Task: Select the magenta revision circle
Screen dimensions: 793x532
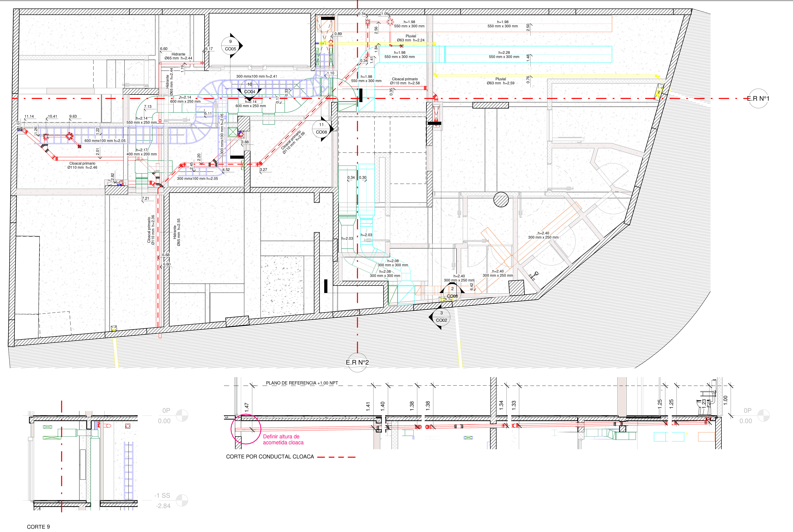Action: point(246,429)
